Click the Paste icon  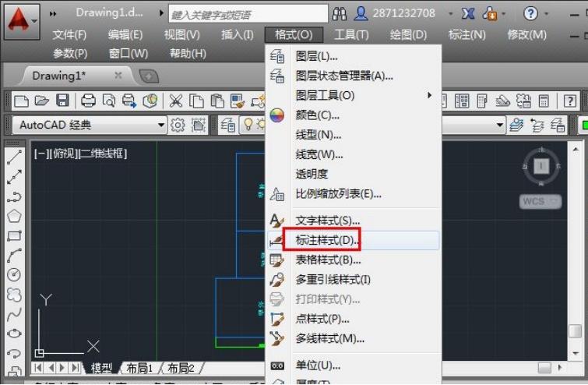(217, 101)
